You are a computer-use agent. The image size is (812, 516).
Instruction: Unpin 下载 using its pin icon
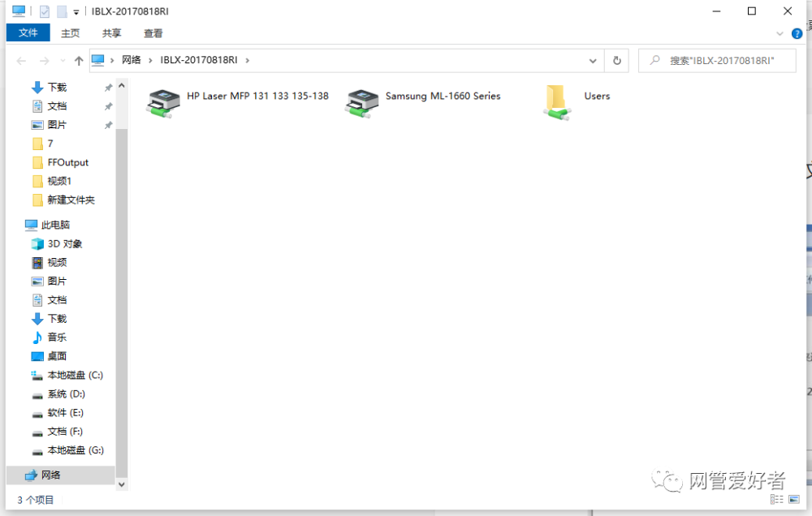[108, 88]
